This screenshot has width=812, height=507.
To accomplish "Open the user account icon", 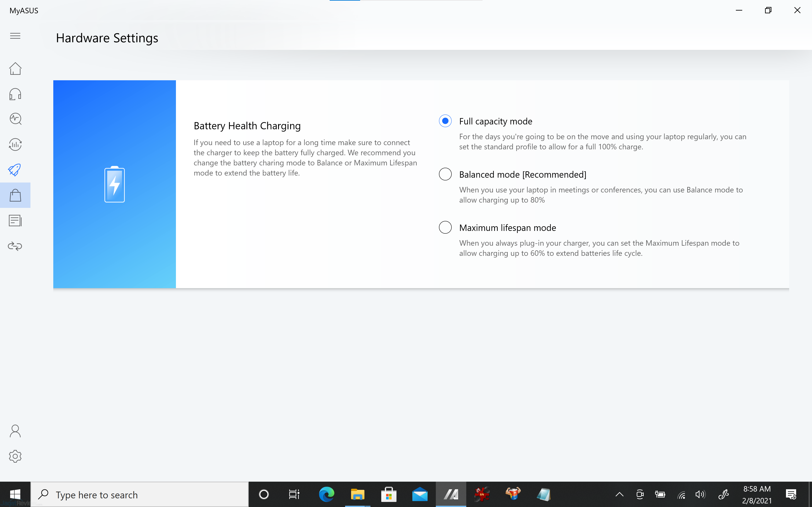I will (x=15, y=431).
